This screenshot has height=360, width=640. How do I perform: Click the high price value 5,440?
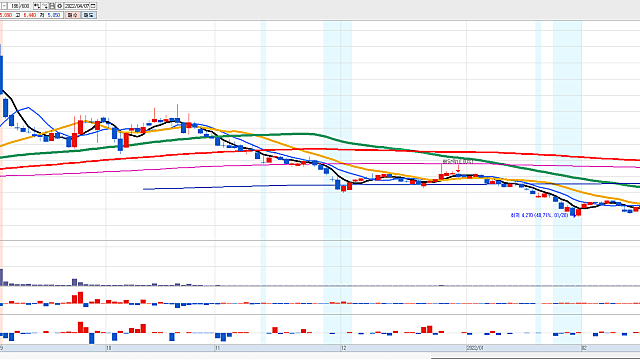pyautogui.click(x=30, y=15)
